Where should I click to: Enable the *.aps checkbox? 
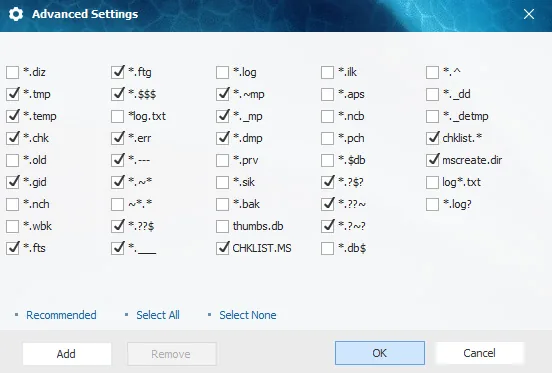click(327, 94)
